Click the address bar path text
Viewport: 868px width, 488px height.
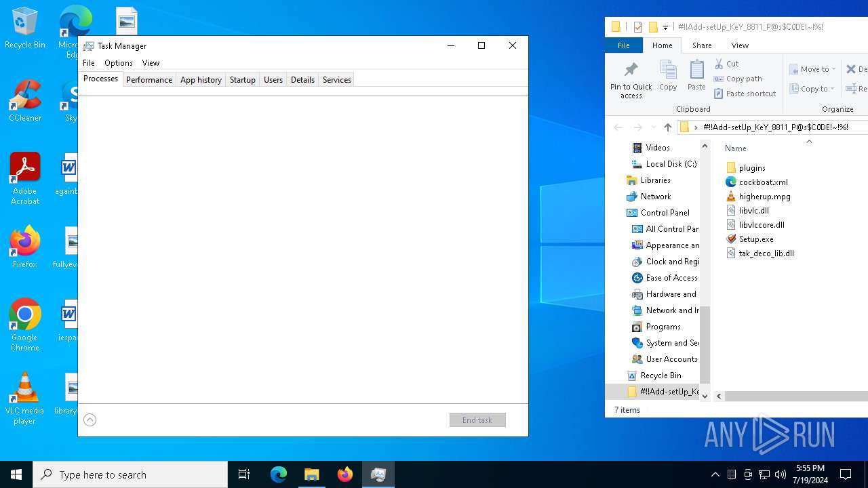(776, 127)
